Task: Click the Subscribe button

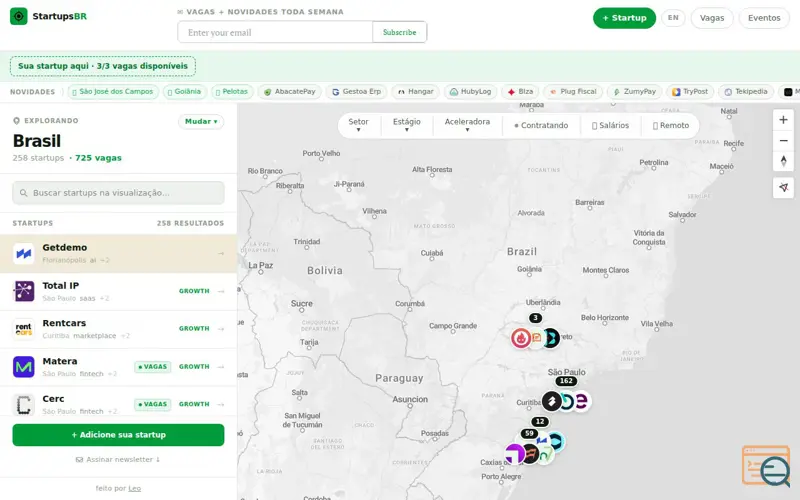Action: [x=399, y=32]
